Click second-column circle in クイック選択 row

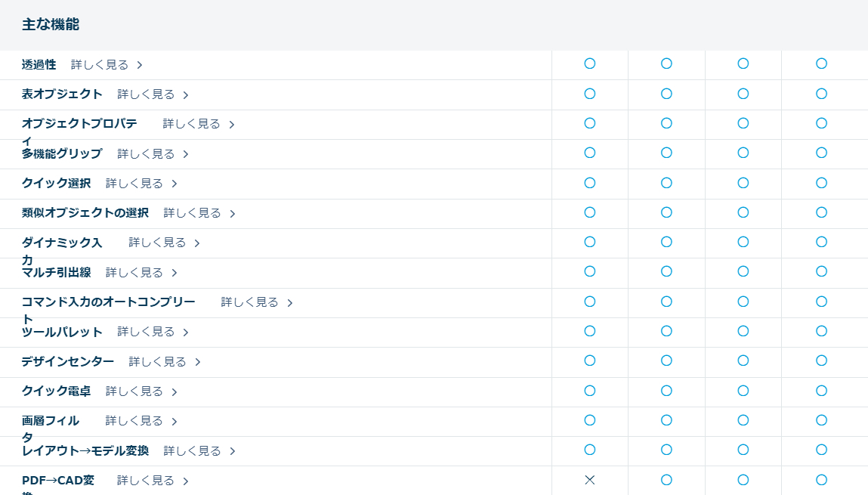coord(666,183)
